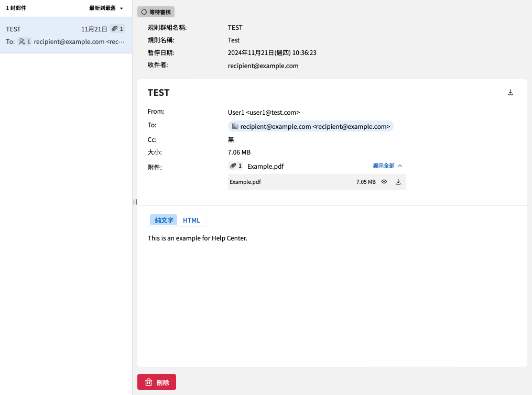Click the email body text
Screen dimensions: 532x395
click(197, 238)
